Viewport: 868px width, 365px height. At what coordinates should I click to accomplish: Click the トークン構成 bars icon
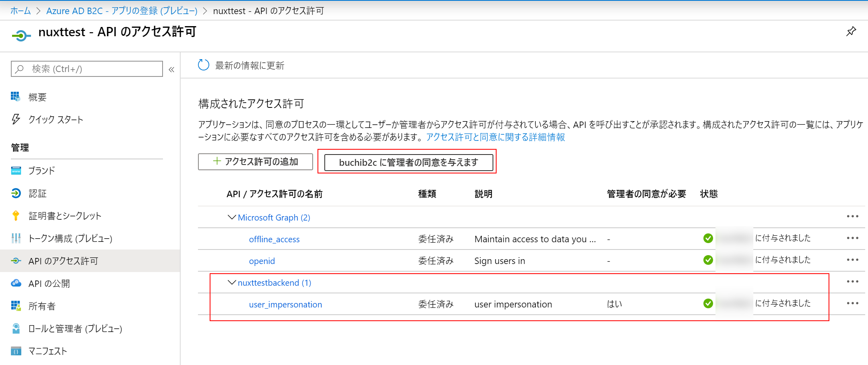[16, 238]
